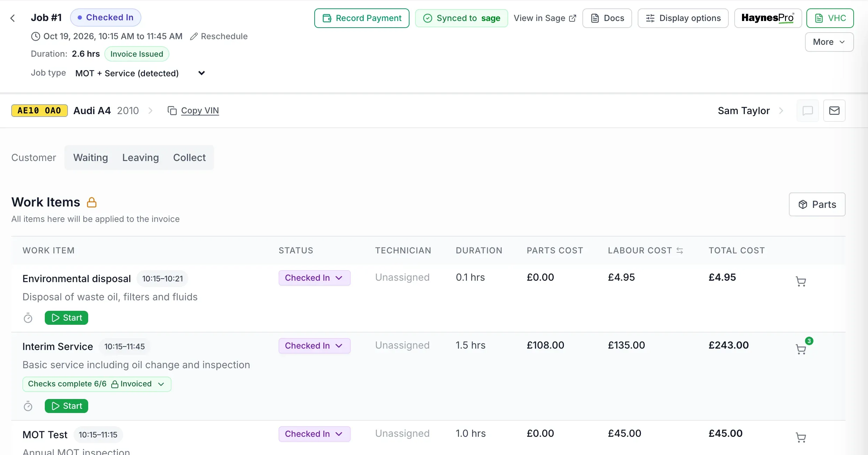This screenshot has height=455, width=868.
Task: Select the Leaving customer option
Action: 140,157
